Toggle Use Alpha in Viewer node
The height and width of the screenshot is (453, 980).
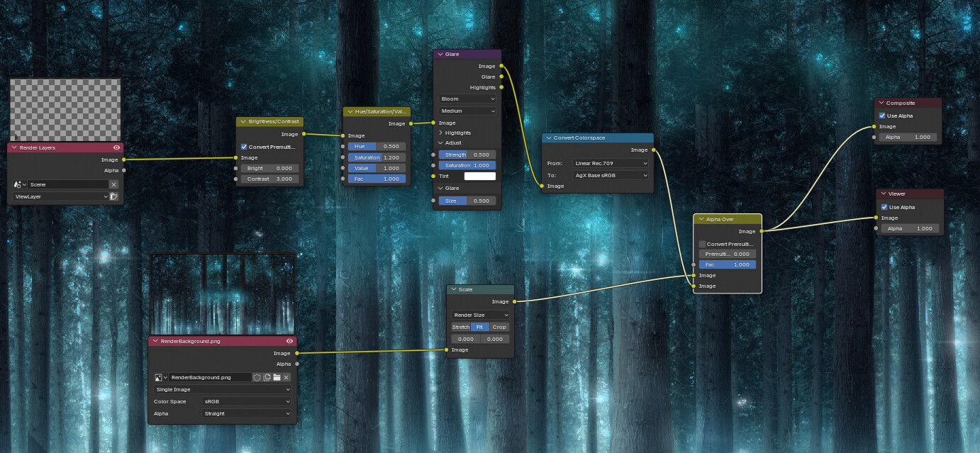(x=884, y=207)
